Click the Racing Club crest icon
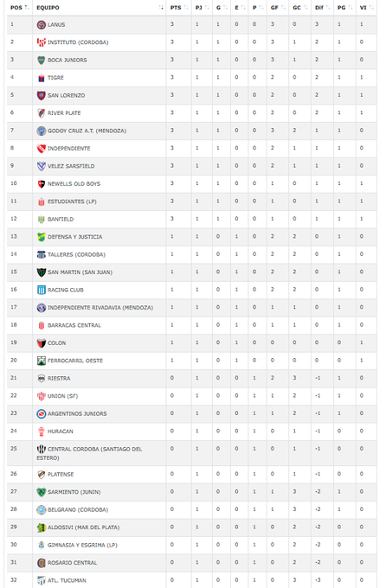Image resolution: width=386 pixels, height=588 pixels. click(42, 290)
